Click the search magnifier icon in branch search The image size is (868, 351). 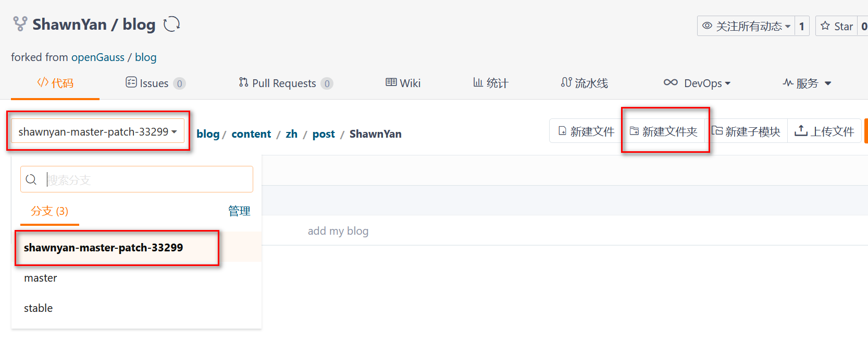[31, 179]
